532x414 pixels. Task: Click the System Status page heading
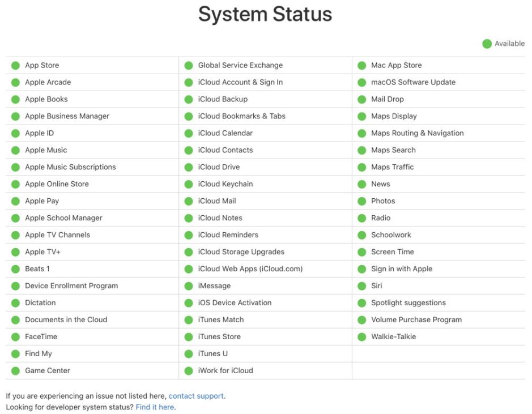tap(265, 14)
